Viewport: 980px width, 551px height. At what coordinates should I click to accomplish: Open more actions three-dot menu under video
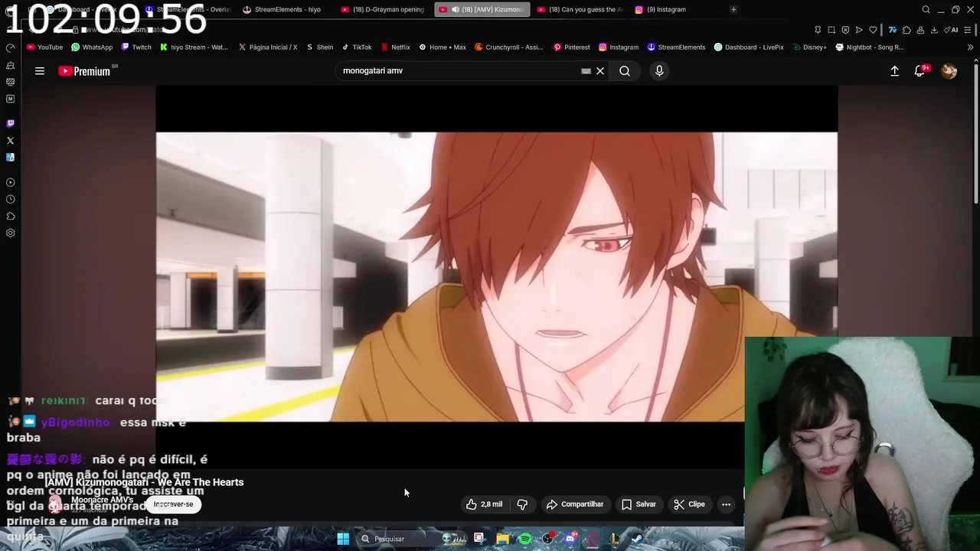tap(726, 504)
